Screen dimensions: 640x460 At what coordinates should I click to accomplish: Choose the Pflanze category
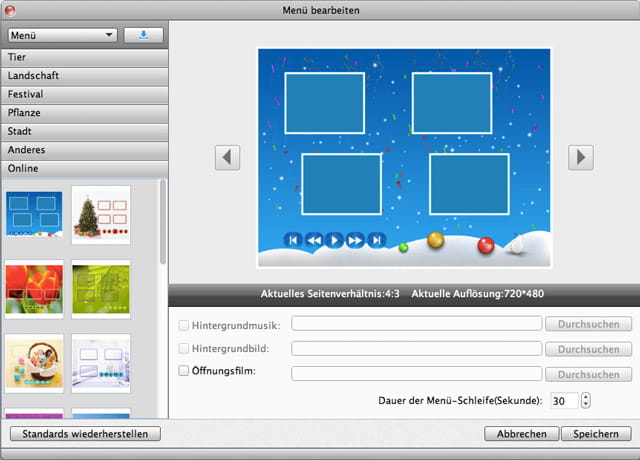pyautogui.click(x=84, y=113)
